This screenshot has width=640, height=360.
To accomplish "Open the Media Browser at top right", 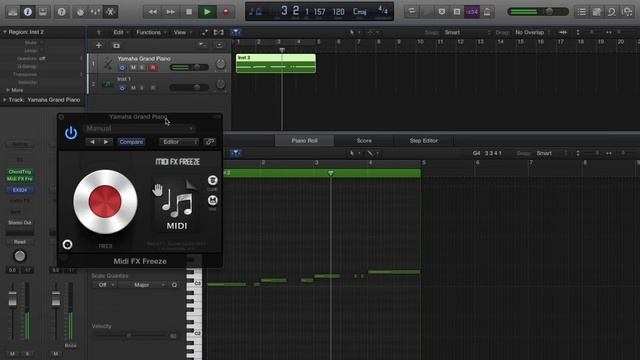I will pos(627,12).
